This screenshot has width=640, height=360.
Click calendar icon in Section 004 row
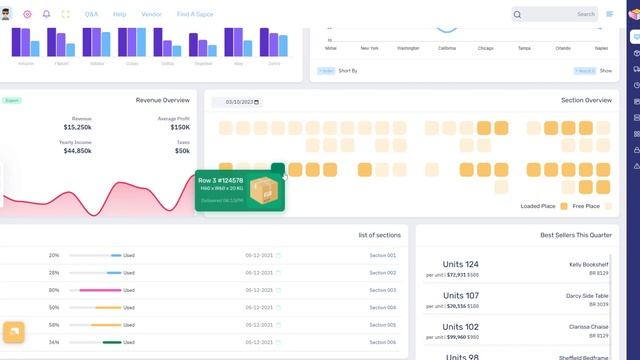pos(278,308)
